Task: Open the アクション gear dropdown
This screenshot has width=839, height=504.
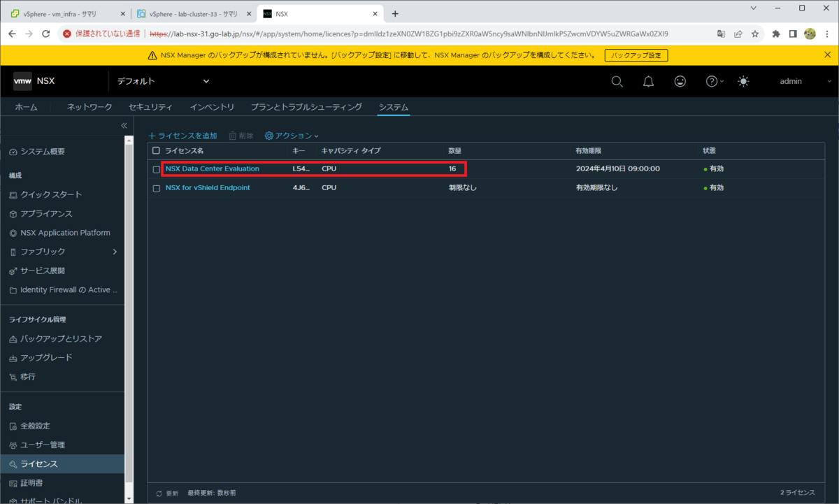Action: point(292,136)
